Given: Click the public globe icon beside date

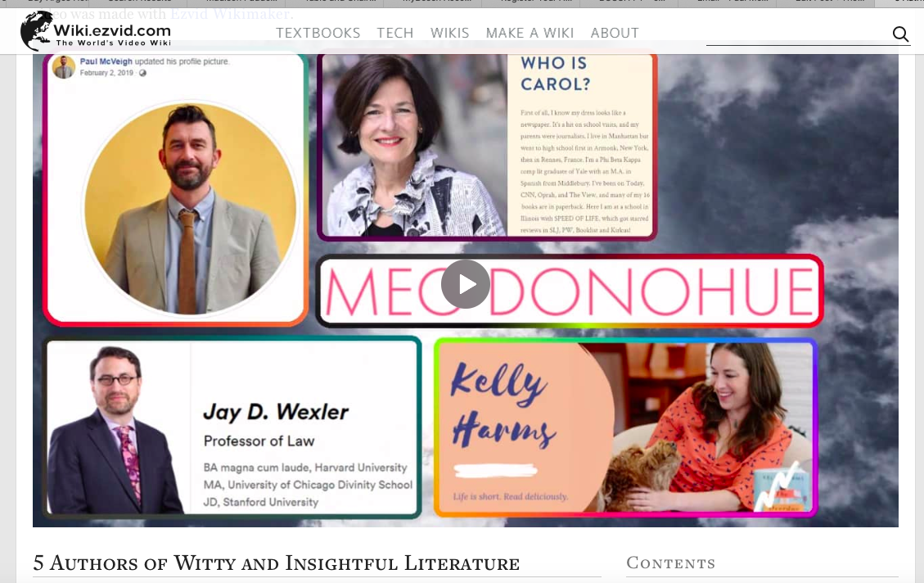Looking at the screenshot, I should [142, 73].
